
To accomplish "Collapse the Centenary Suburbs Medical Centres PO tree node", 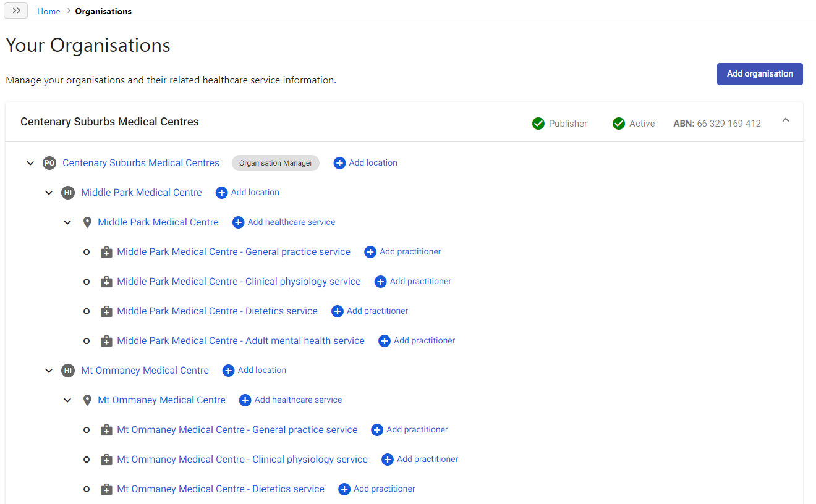I will [30, 163].
